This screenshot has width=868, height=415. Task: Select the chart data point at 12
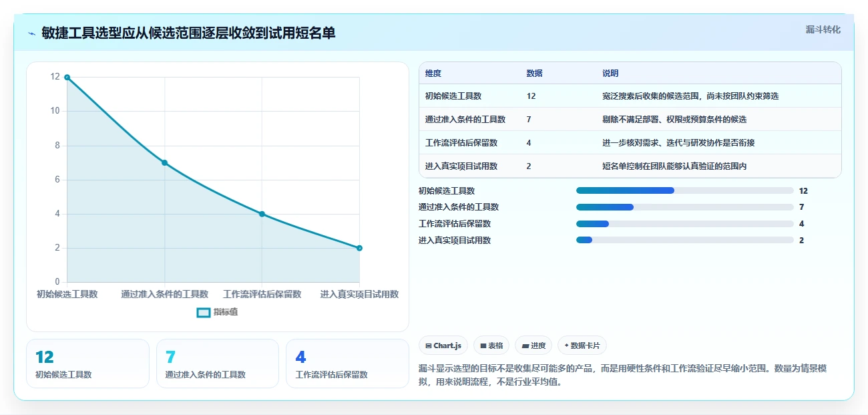pos(67,78)
